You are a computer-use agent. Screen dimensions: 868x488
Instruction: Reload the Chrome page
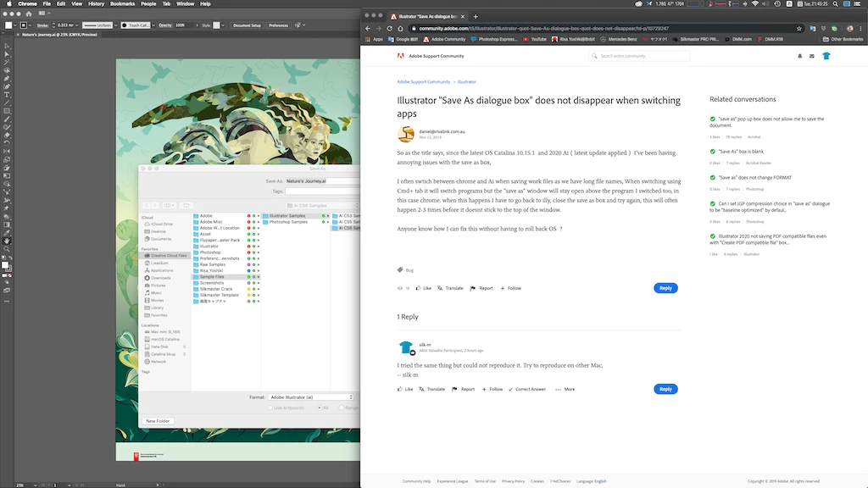[389, 28]
